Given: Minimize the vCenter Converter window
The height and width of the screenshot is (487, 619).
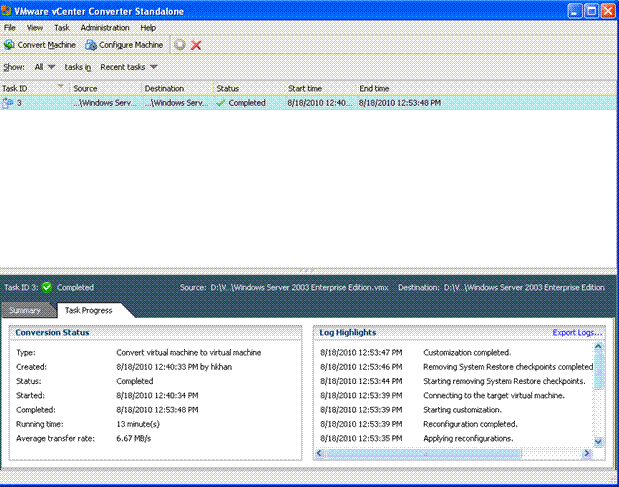Looking at the screenshot, I should click(x=575, y=11).
